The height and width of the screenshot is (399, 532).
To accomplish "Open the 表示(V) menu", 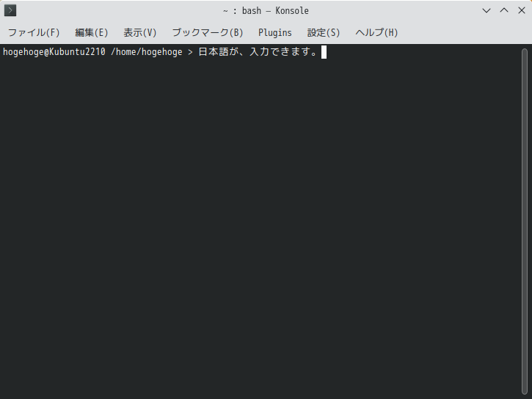I will coord(139,32).
